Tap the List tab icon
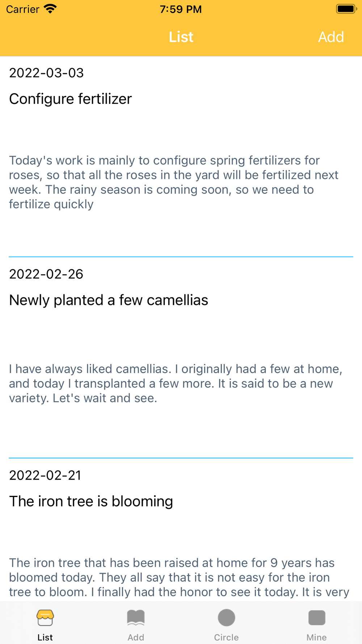The height and width of the screenshot is (644, 362). click(45, 618)
